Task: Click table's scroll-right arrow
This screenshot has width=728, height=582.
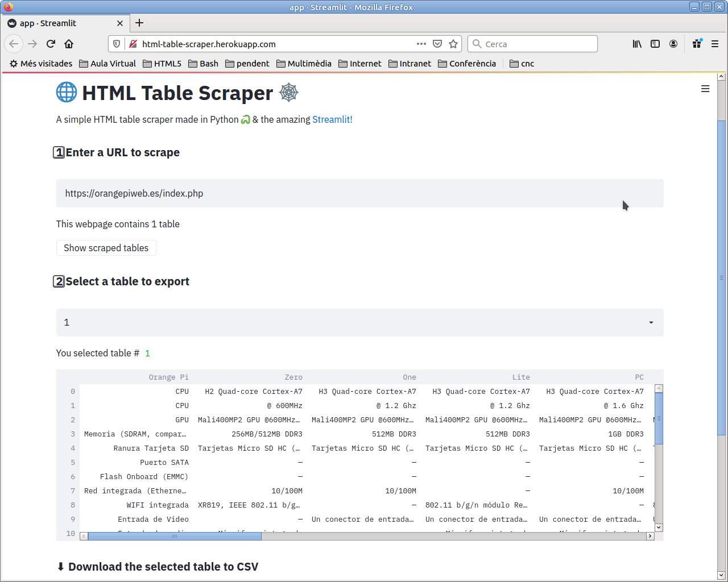Action: pos(650,536)
